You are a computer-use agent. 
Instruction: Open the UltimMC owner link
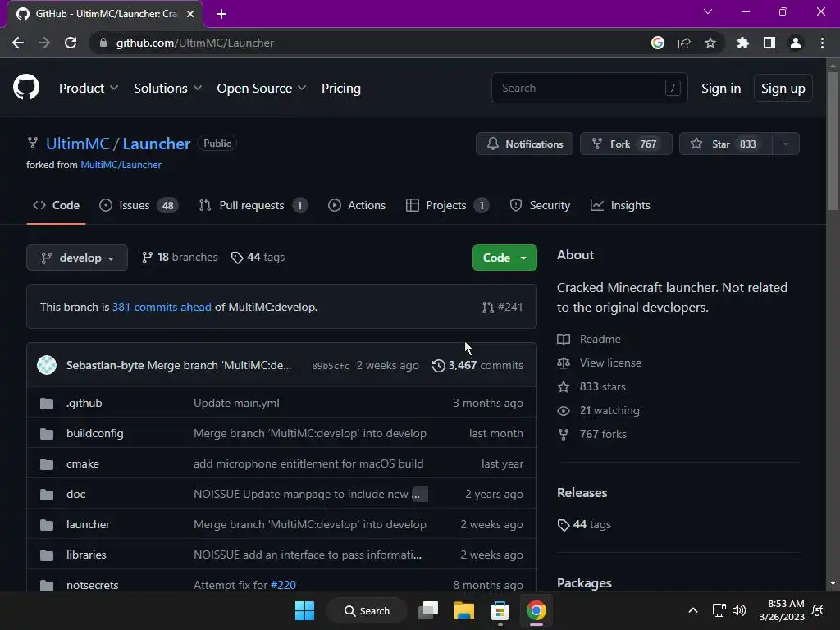point(78,144)
